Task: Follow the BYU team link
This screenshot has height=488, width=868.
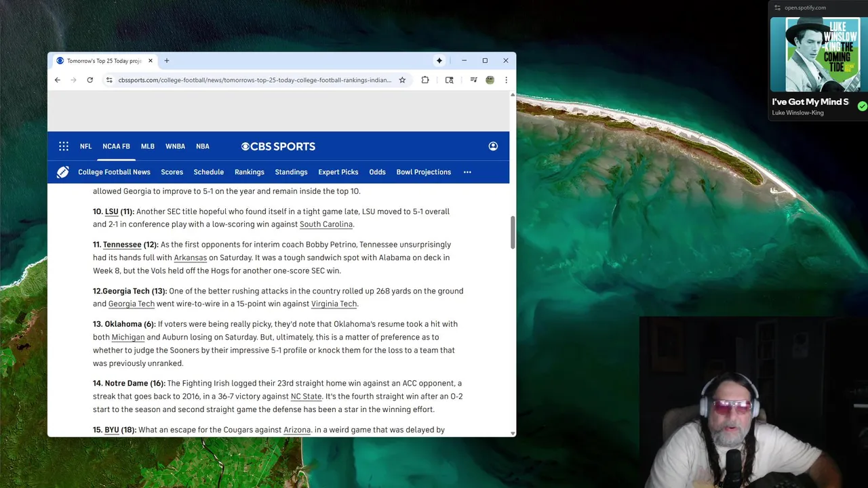Action: [112, 430]
